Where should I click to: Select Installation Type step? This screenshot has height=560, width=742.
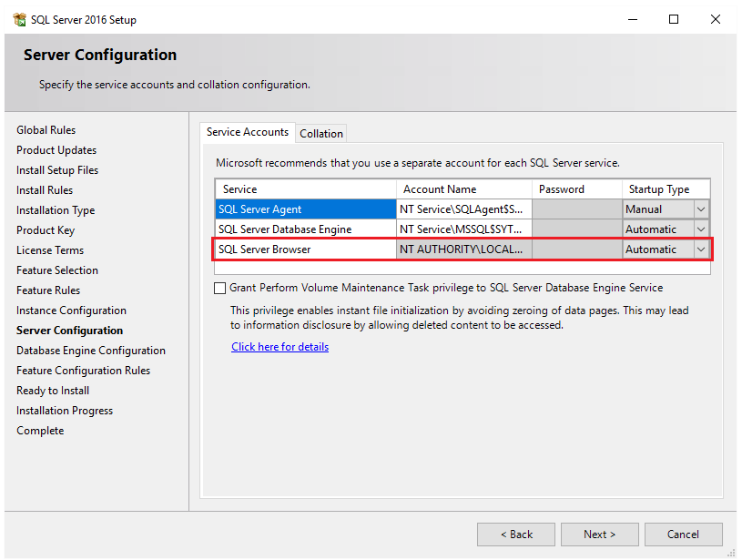(56, 210)
